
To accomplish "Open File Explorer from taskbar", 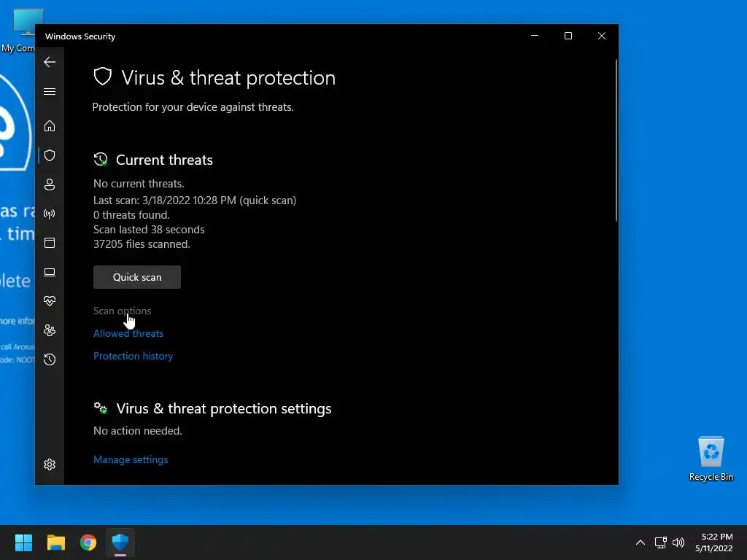I will (55, 542).
